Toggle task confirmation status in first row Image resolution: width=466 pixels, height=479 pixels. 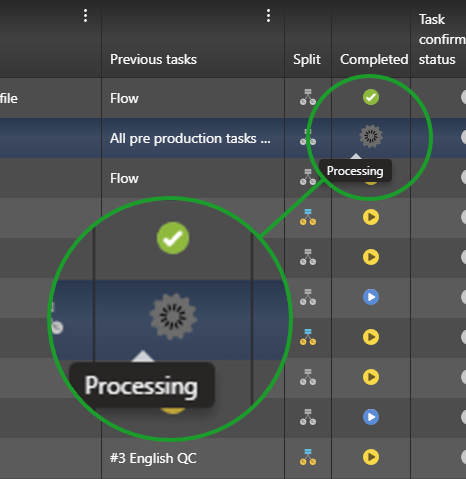pos(463,97)
